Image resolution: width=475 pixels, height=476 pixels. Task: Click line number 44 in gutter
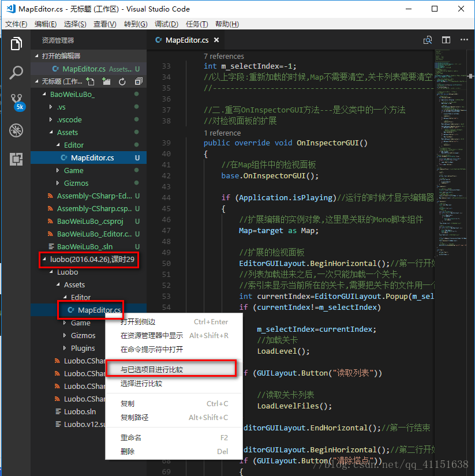(x=166, y=198)
